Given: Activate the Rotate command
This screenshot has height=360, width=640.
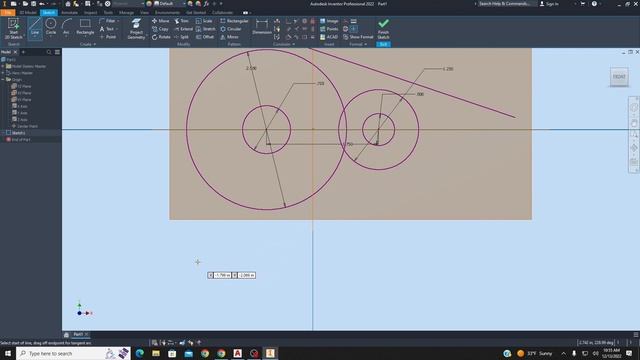Looking at the screenshot, I should point(161,37).
